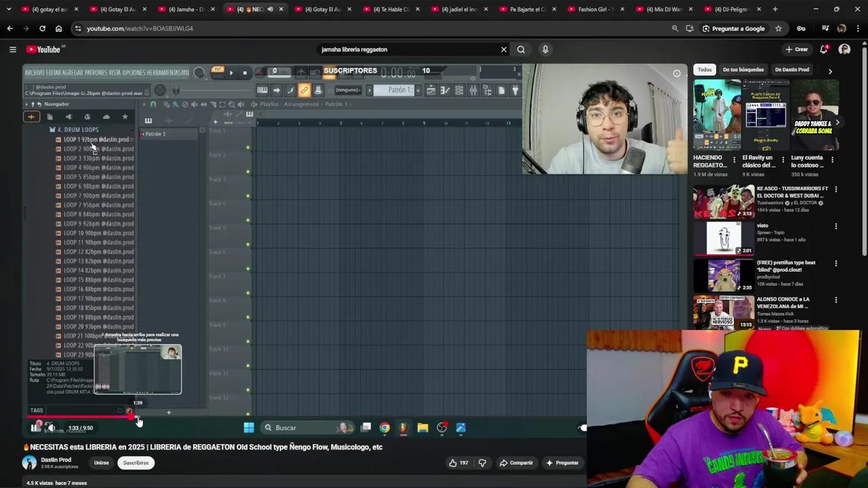
Task: Open the Dastin Prod channel avatar
Action: point(29,463)
